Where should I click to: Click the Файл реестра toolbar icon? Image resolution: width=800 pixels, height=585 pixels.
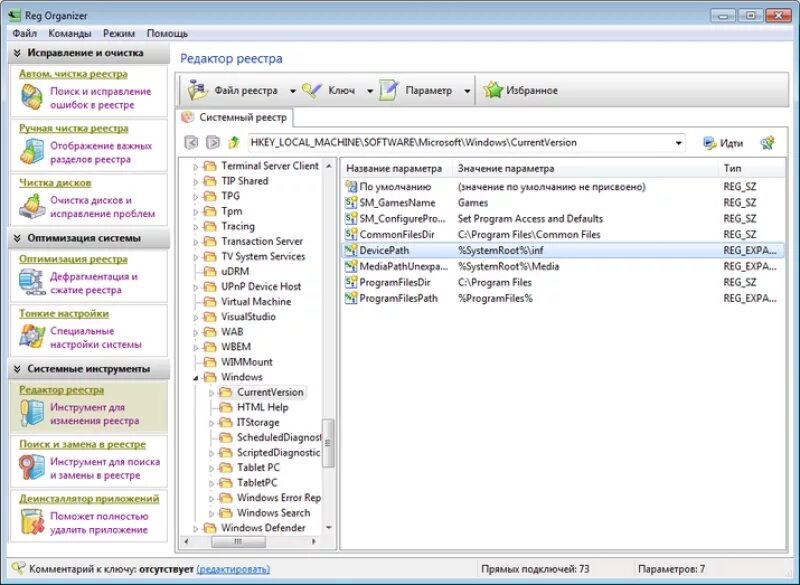197,90
